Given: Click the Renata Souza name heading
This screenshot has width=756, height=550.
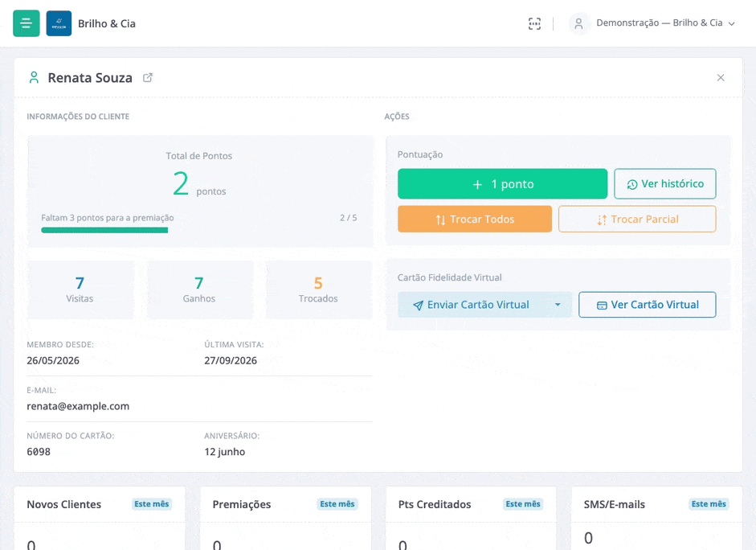Looking at the screenshot, I should coord(90,78).
